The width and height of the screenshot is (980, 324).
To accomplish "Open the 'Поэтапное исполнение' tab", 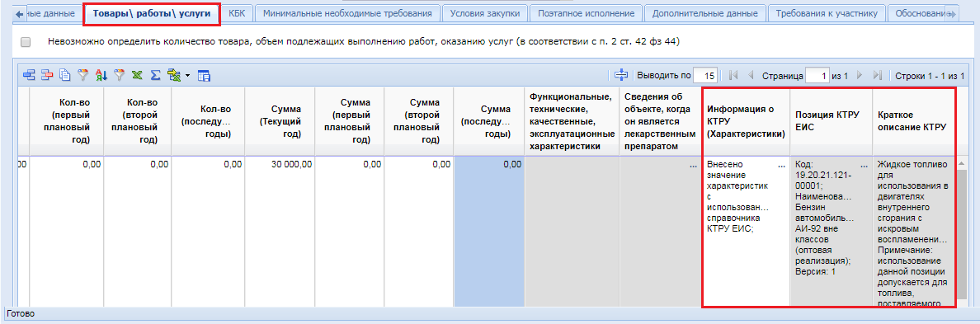I will pyautogui.click(x=586, y=13).
